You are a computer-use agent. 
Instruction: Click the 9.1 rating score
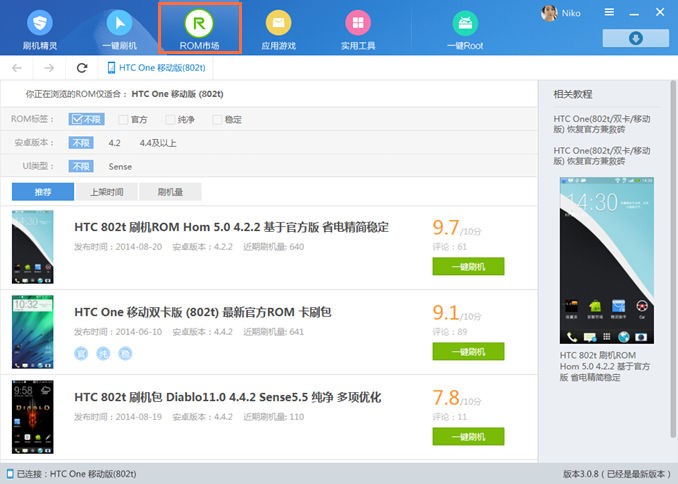[x=445, y=312]
